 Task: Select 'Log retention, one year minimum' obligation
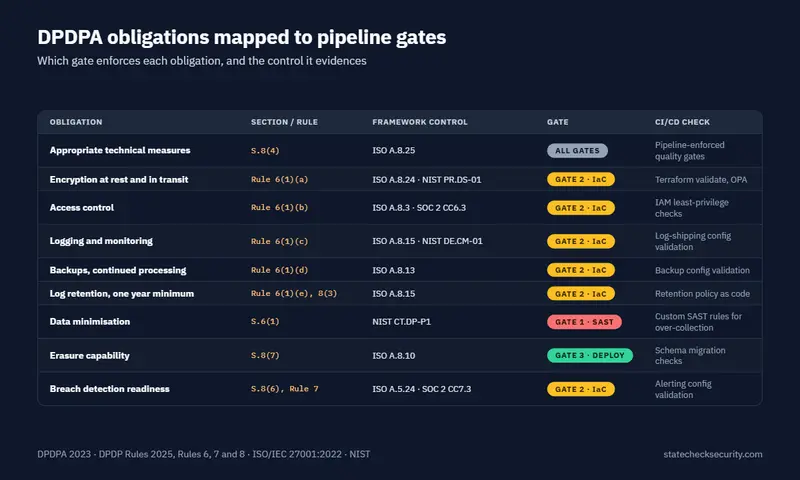[x=121, y=293]
